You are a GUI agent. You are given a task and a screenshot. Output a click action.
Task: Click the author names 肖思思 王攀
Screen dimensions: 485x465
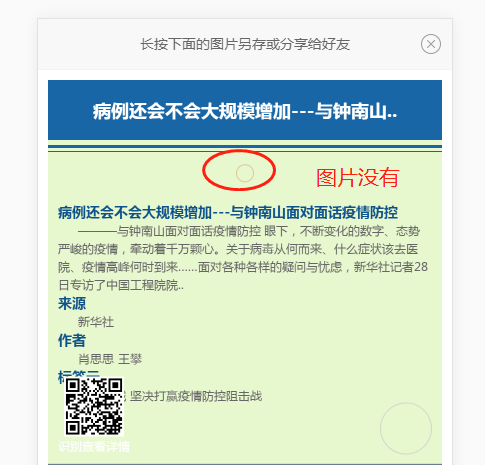[110, 359]
